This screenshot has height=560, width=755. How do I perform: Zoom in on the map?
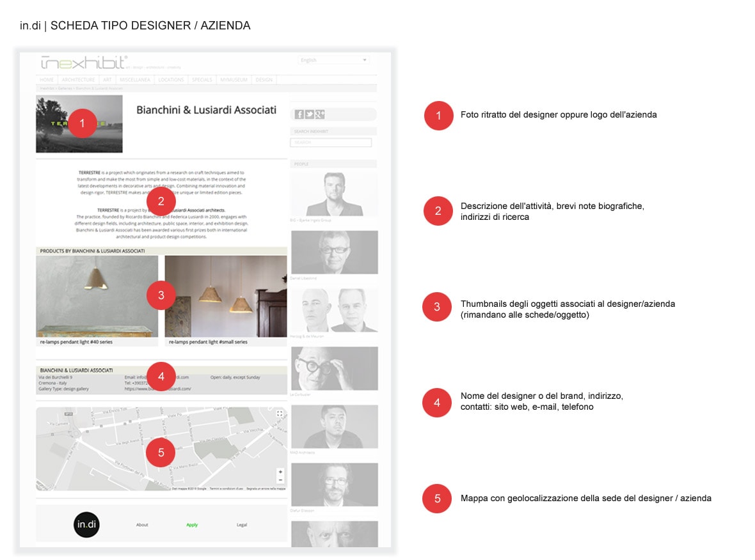click(x=280, y=472)
